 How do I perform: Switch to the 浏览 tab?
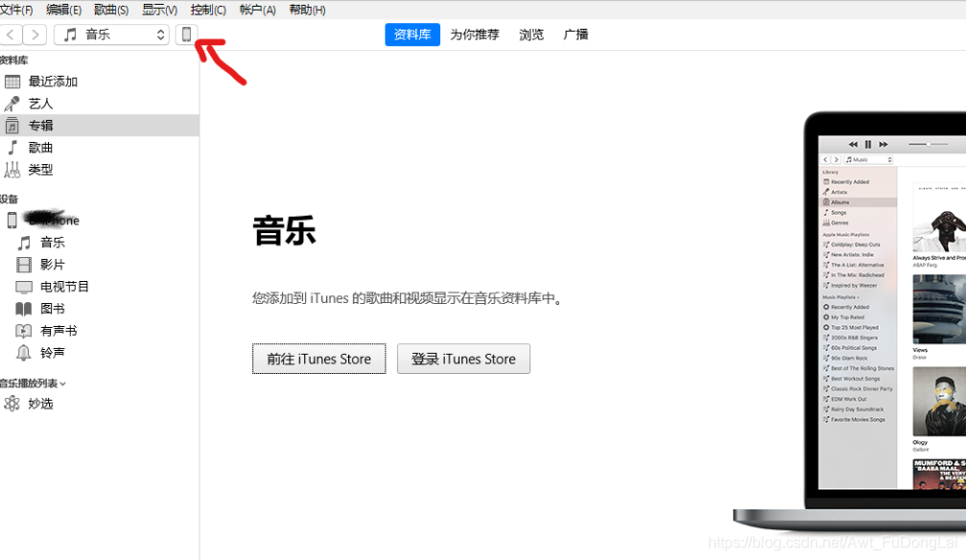coord(531,35)
